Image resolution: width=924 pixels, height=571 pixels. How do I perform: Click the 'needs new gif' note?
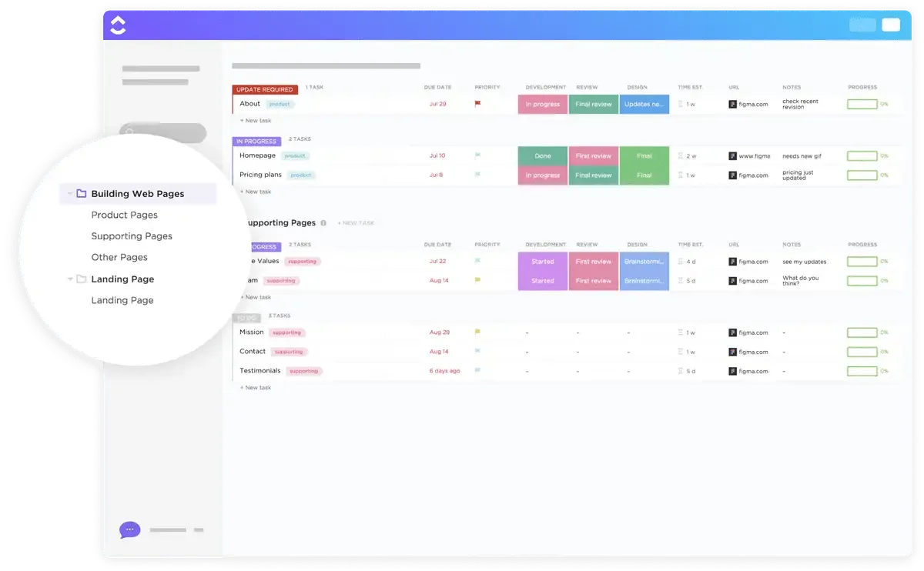(802, 155)
